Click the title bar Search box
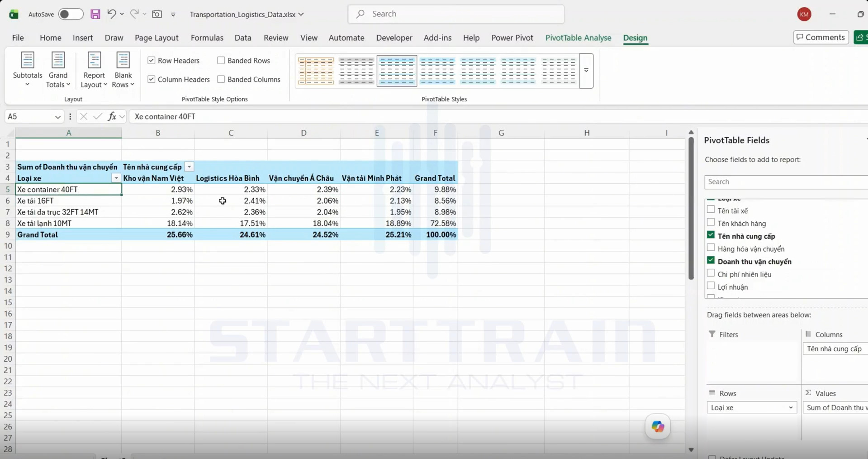868x459 pixels. pyautogui.click(x=456, y=14)
